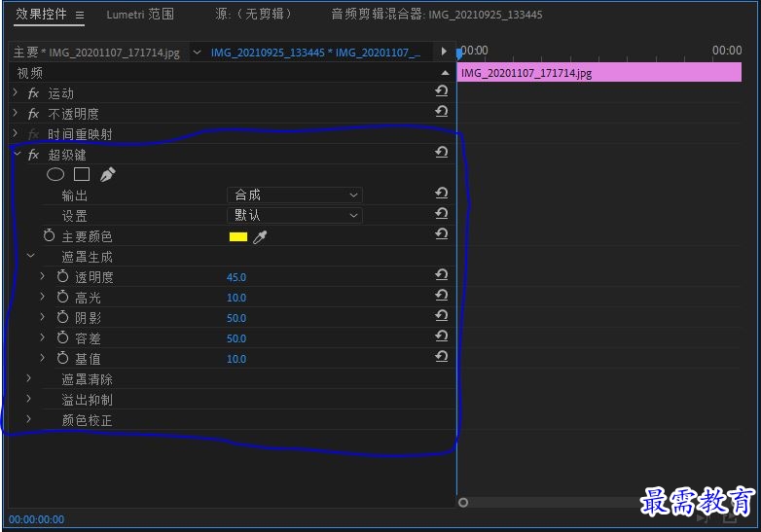Reset the 运动 effect
The width and height of the screenshot is (761, 532).
click(x=441, y=90)
